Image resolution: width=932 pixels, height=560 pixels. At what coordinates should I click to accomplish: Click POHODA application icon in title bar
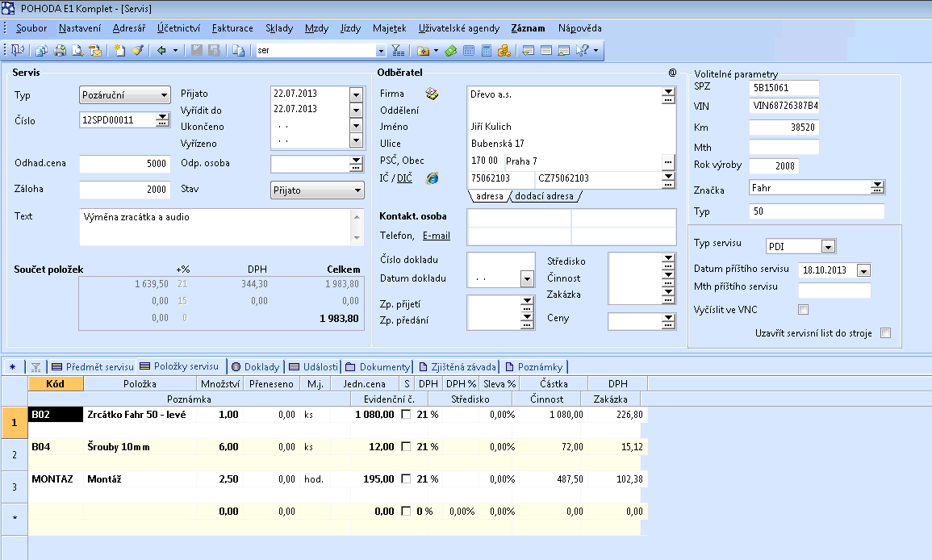pyautogui.click(x=8, y=8)
